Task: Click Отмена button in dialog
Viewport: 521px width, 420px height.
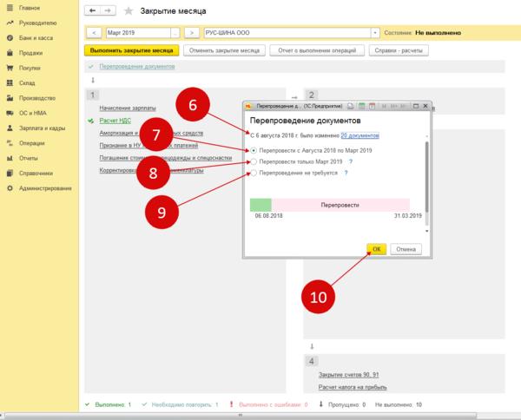Action: pyautogui.click(x=406, y=249)
